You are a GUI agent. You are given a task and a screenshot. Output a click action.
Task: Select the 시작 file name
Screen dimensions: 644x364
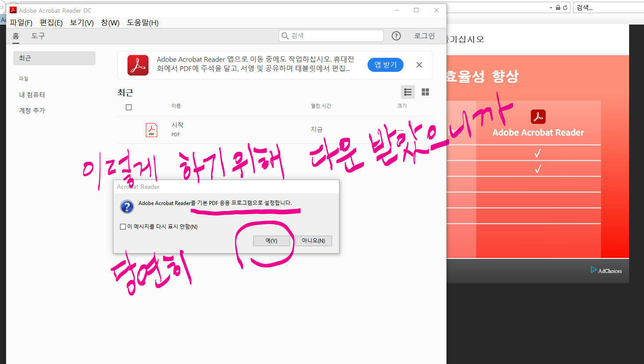point(177,125)
